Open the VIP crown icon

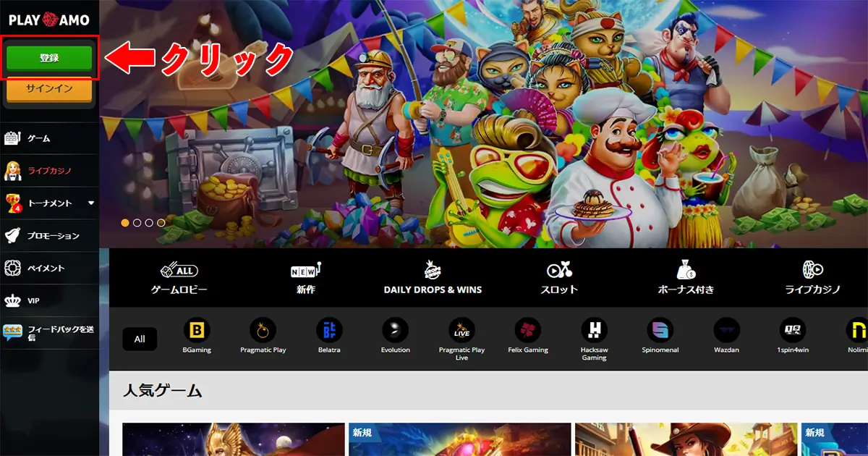pyautogui.click(x=13, y=300)
